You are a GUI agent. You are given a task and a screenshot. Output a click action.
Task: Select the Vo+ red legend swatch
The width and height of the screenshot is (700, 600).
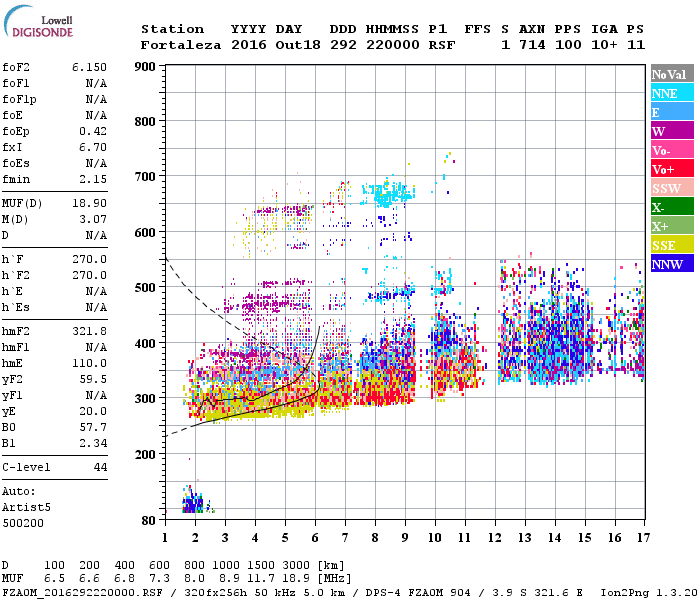(672, 169)
